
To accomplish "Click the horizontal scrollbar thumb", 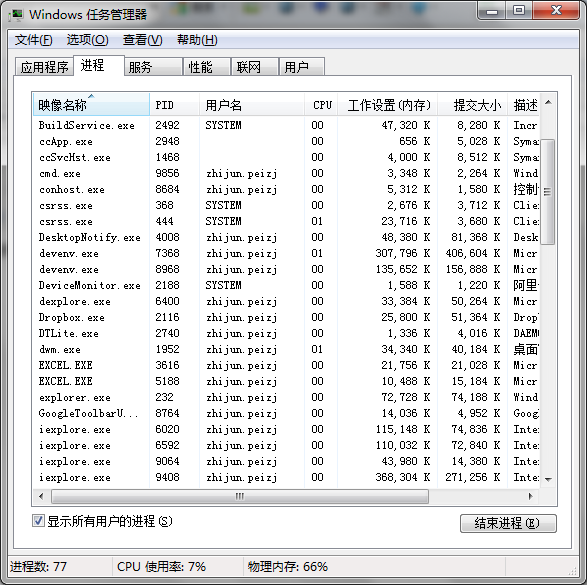I will [240, 496].
